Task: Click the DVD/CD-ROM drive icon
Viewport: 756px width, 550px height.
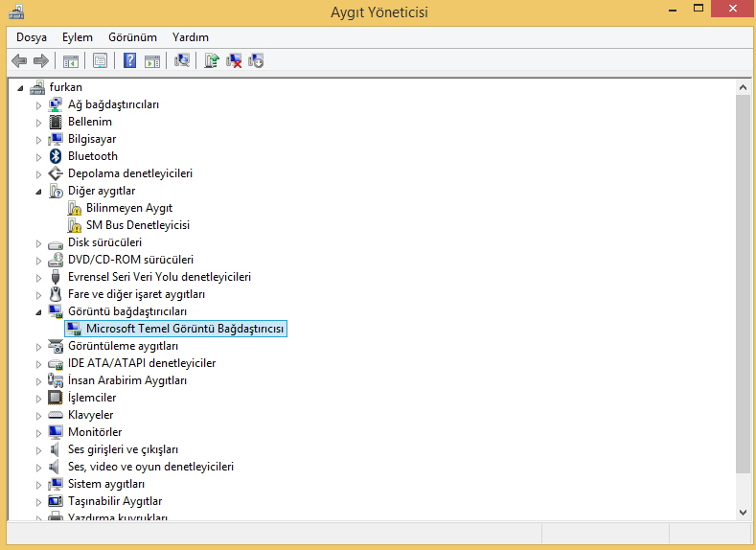Action: [56, 260]
